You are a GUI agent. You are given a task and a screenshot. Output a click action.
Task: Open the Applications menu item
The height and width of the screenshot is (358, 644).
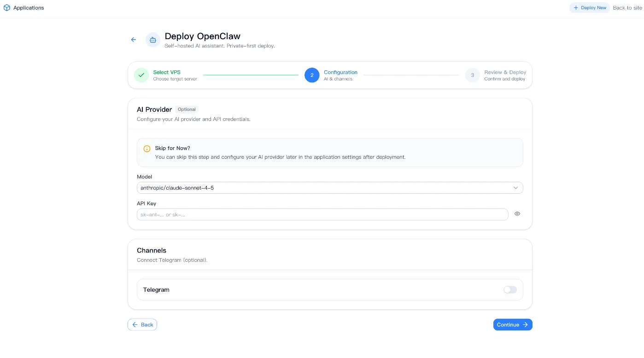coord(29,7)
